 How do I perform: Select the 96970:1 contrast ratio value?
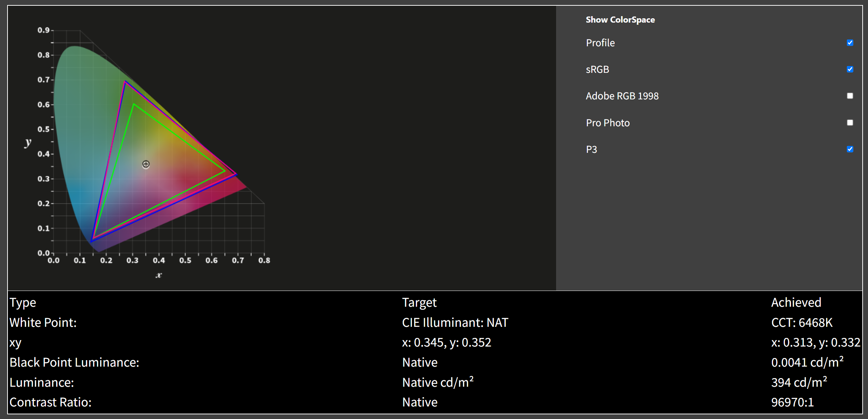(792, 402)
